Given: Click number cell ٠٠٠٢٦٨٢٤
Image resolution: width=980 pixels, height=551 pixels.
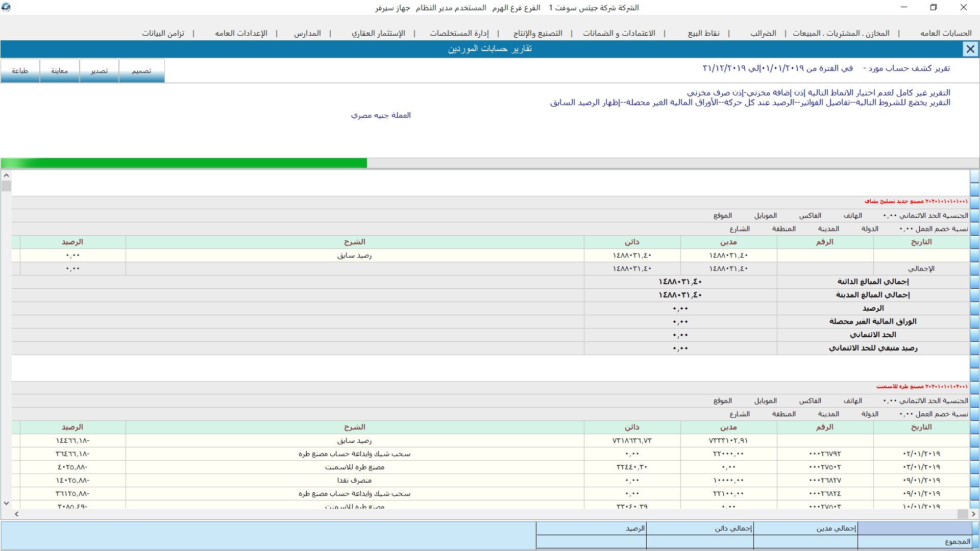Looking at the screenshot, I should click(825, 493).
